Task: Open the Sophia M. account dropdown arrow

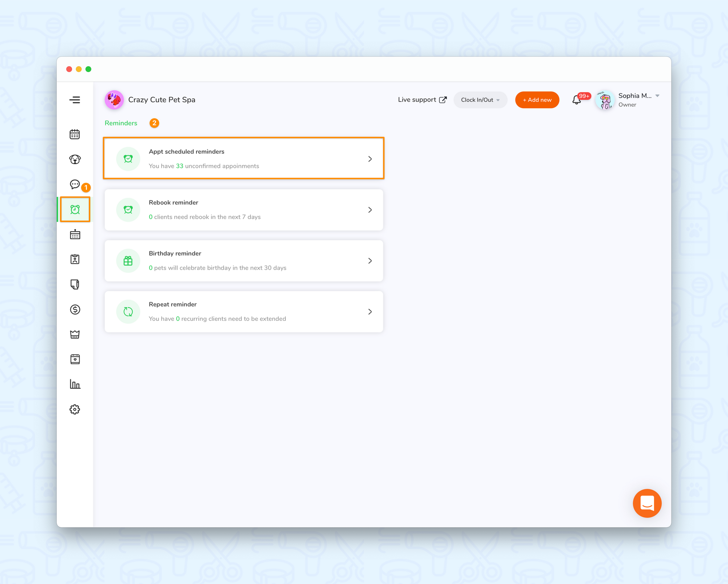Action: (x=657, y=96)
